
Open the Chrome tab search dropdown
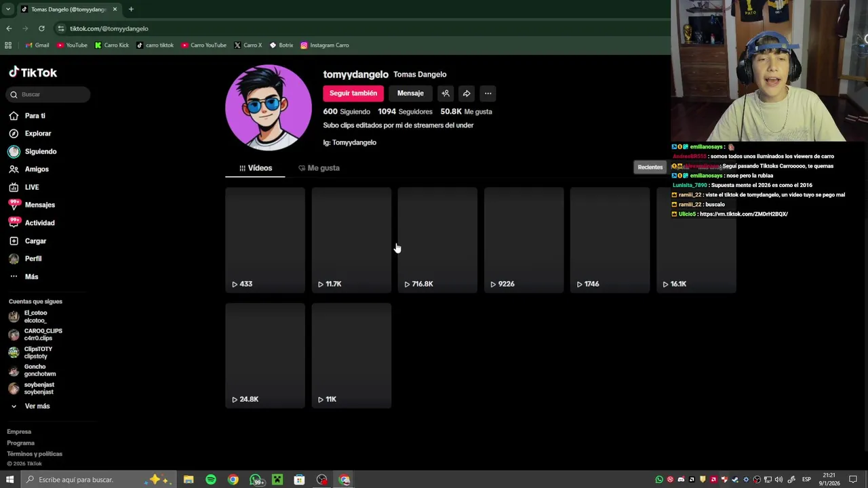coord(8,9)
